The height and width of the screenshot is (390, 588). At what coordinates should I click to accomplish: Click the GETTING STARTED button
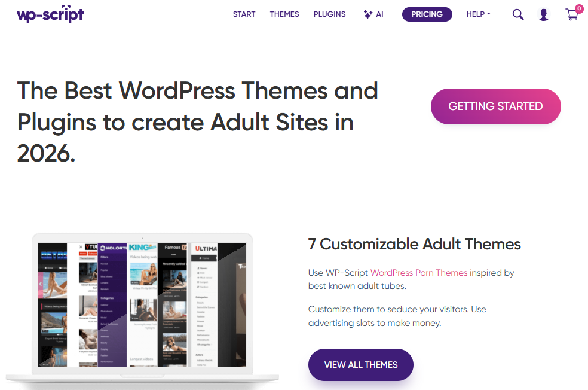[495, 106]
